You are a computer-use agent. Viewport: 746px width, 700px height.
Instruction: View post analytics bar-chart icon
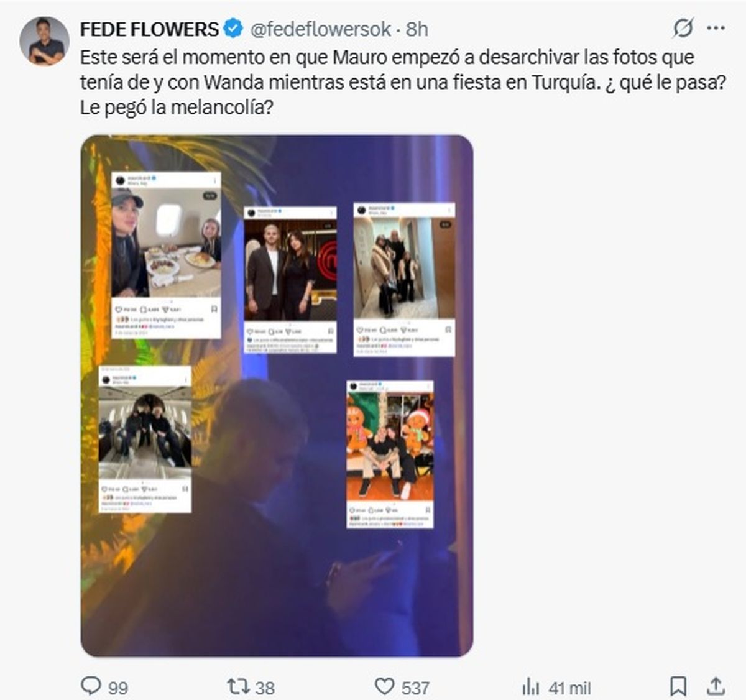click(x=531, y=686)
